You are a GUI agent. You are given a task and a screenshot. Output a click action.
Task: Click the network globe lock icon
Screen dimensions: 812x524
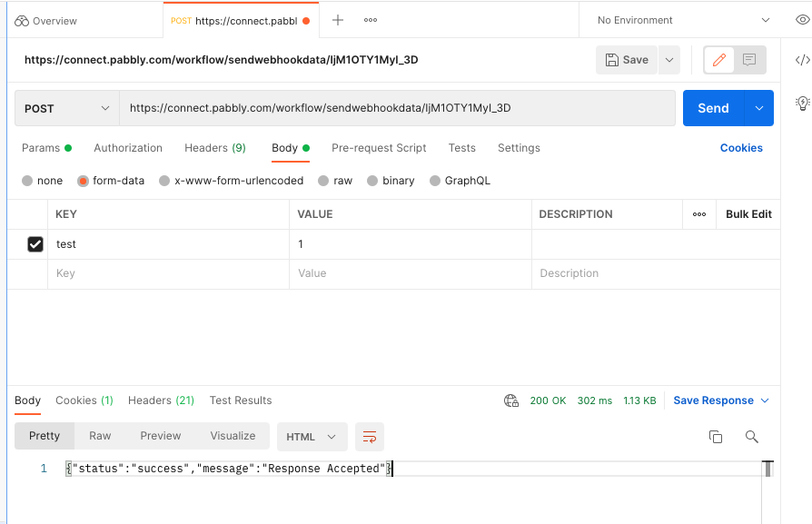tap(511, 400)
